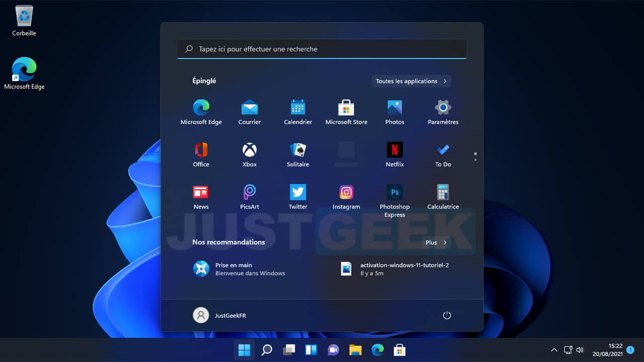Image resolution: width=644 pixels, height=362 pixels.
Task: Open the Courrier mail app
Action: [x=250, y=112]
